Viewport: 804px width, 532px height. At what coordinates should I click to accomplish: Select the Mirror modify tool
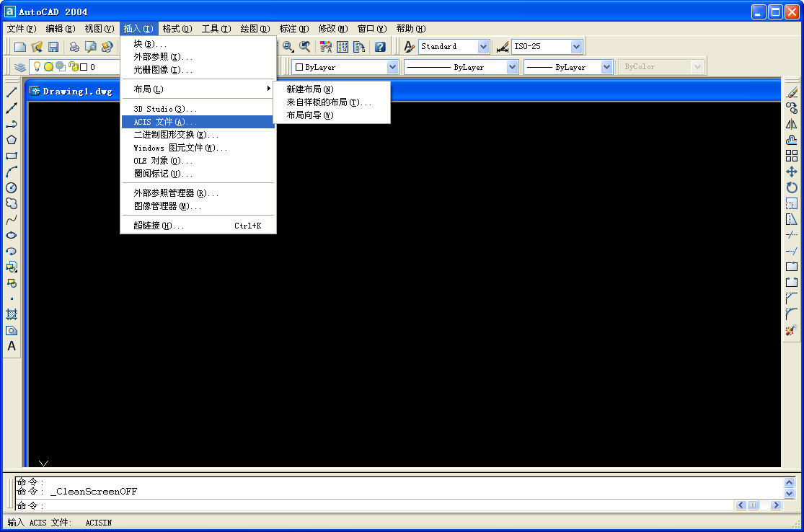792,124
